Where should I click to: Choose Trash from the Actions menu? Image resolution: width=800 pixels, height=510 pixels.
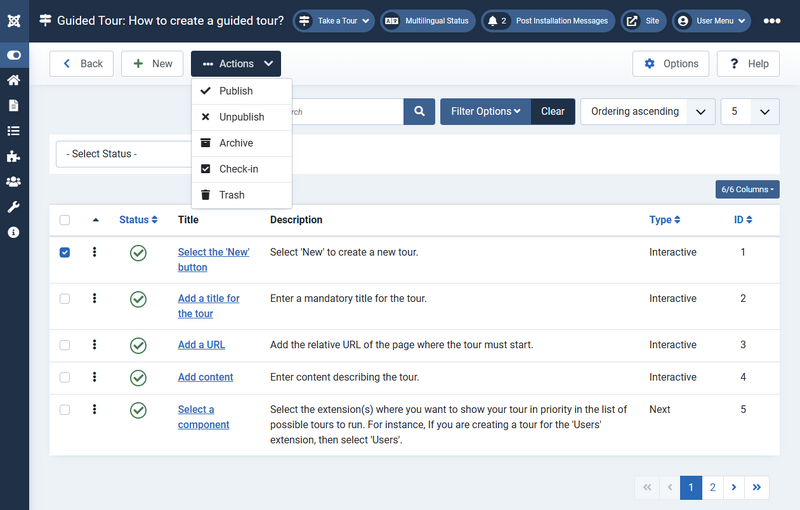click(x=231, y=195)
